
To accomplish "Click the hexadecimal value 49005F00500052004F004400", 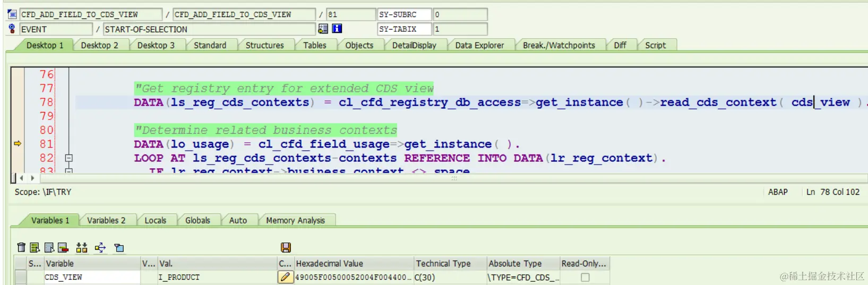I will pyautogui.click(x=353, y=277).
